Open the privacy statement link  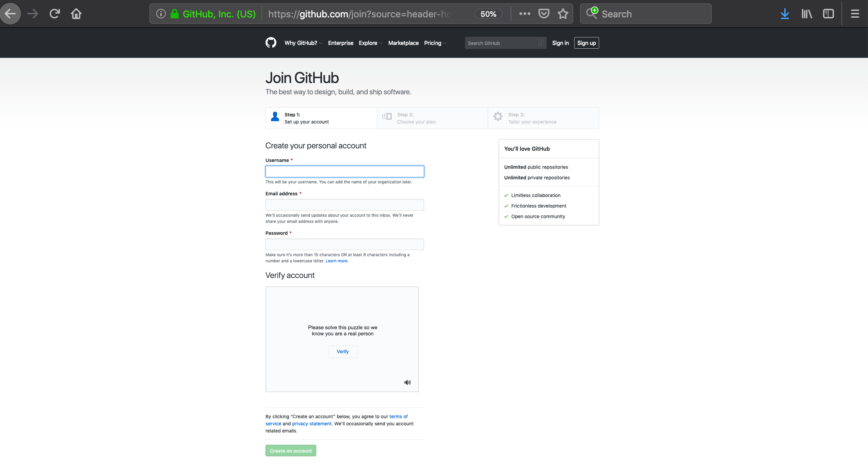(311, 424)
